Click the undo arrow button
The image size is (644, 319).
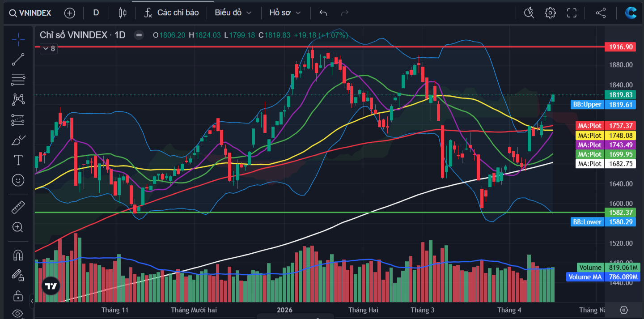tap(323, 13)
